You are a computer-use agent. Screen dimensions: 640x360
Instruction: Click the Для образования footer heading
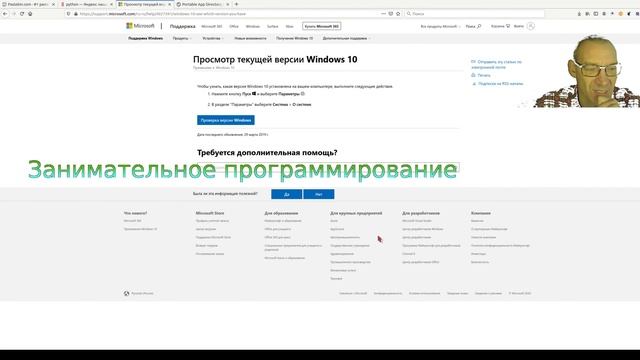(x=281, y=213)
